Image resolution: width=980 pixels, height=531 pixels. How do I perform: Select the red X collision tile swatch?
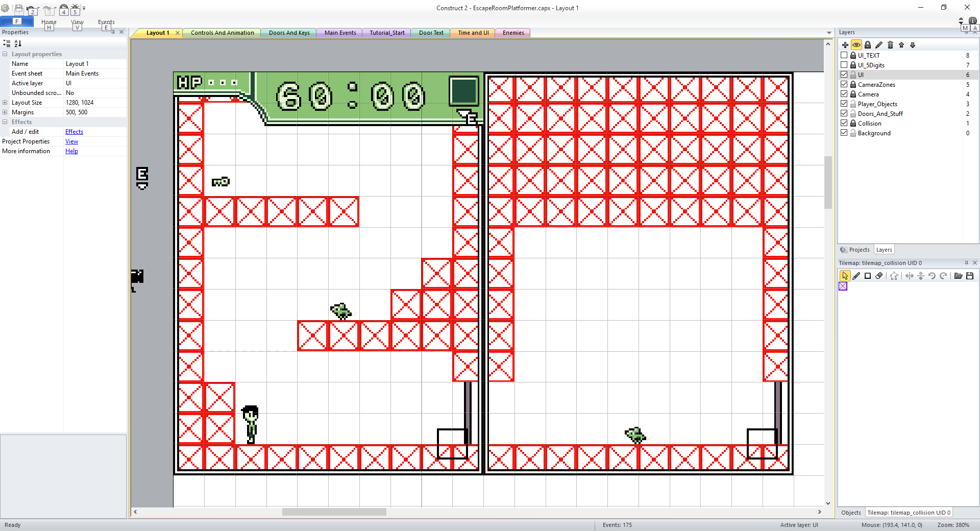(843, 286)
